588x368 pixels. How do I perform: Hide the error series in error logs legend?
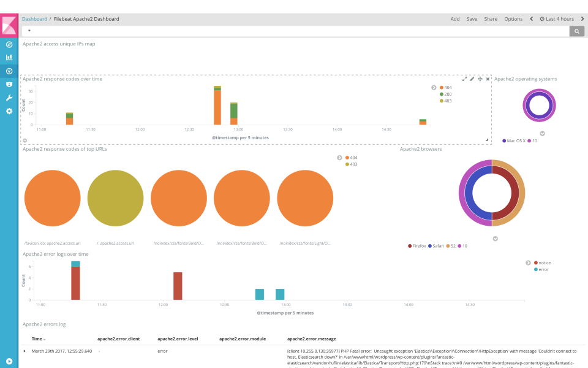542,269
